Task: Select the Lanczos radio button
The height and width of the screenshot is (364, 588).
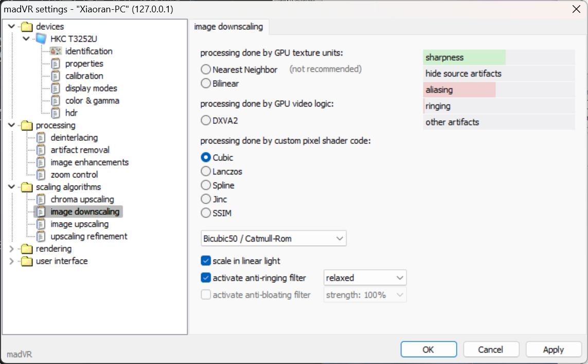Action: (x=206, y=172)
